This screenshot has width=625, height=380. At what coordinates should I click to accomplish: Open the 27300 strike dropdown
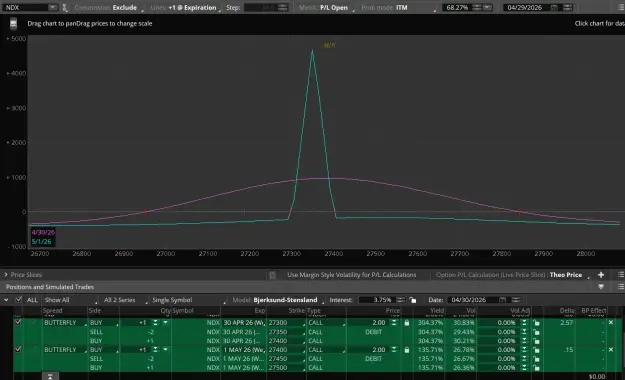[286, 323]
